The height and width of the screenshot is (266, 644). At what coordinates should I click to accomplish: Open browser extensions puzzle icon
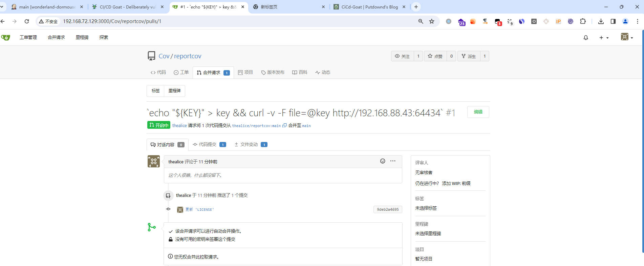point(583,21)
